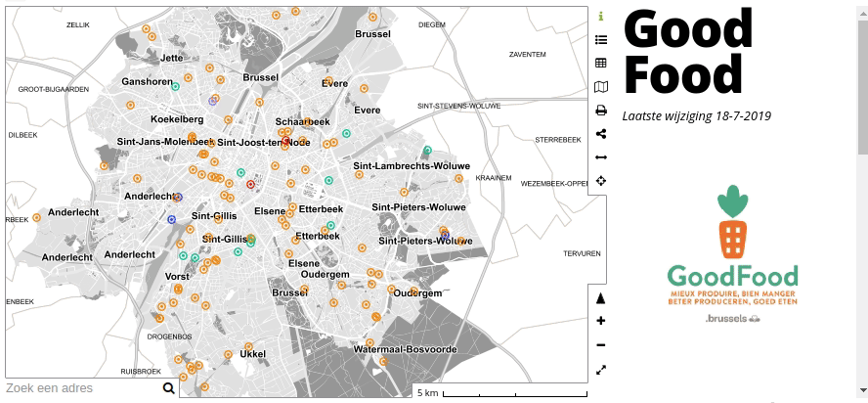Click the address search magnifier icon
Viewport: 868px width, 403px height.
point(169,389)
